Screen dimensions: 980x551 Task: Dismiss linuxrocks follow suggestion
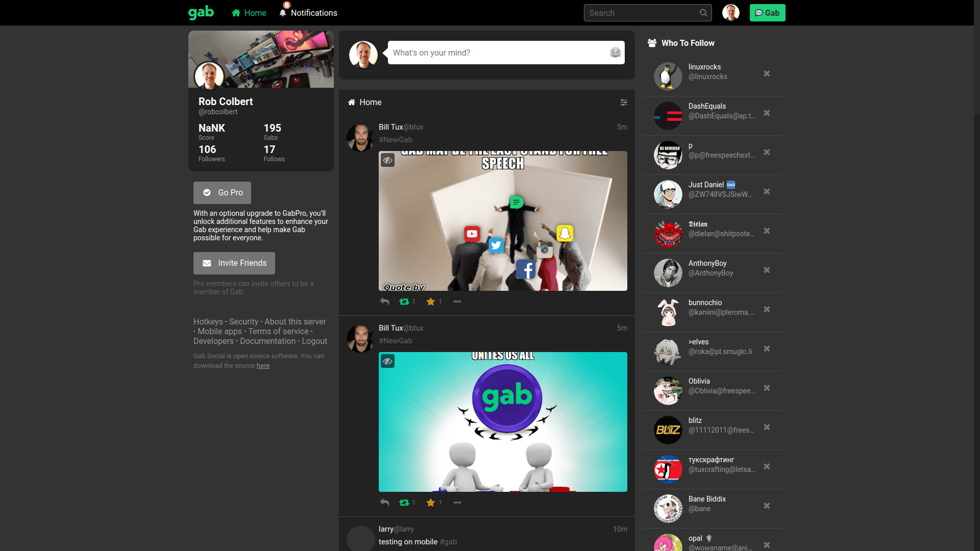(767, 73)
